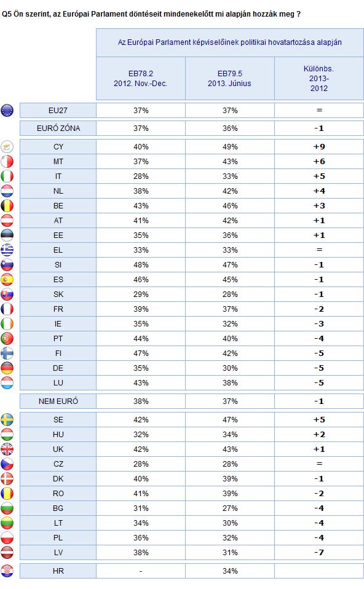Image resolution: width=364 pixels, height=589 pixels.
Task: Select the -7 difference cell for LV
Action: point(319,553)
